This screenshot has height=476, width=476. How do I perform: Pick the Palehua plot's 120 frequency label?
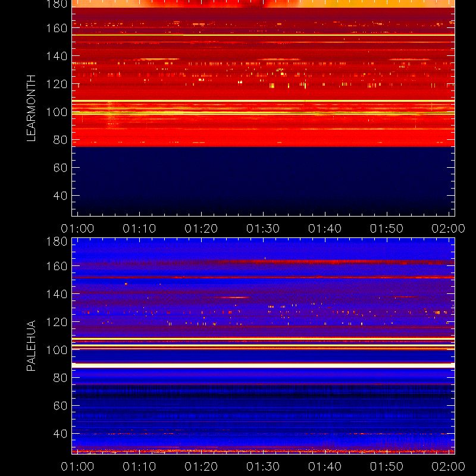point(57,322)
